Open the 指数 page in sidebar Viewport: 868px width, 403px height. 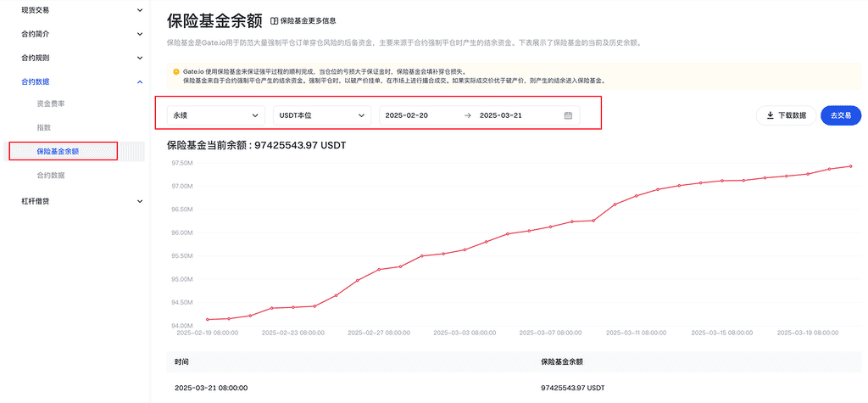click(44, 127)
